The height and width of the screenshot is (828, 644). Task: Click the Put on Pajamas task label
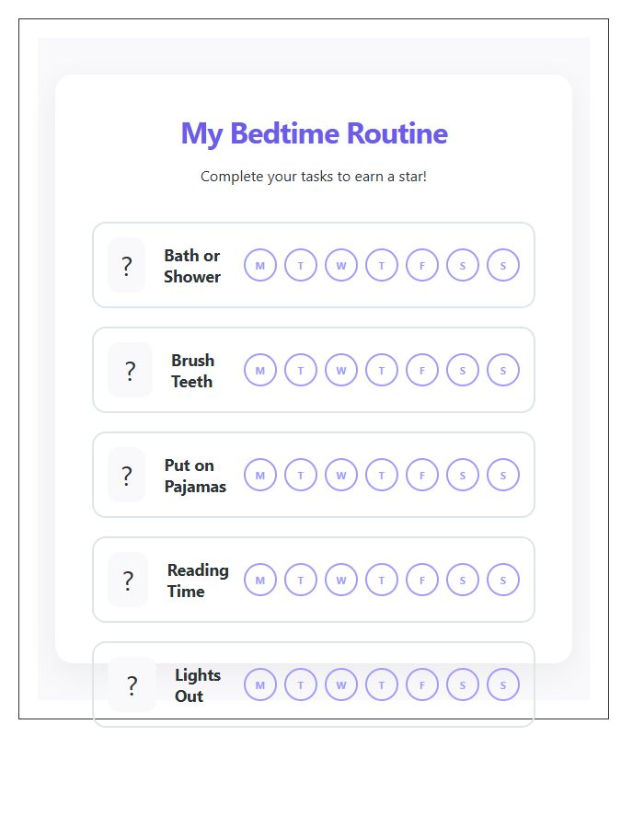[x=195, y=475]
